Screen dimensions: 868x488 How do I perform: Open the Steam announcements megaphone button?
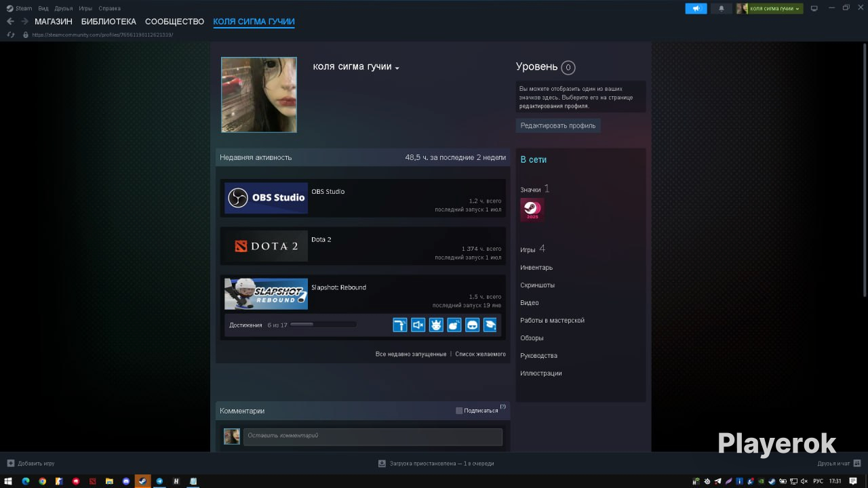696,8
